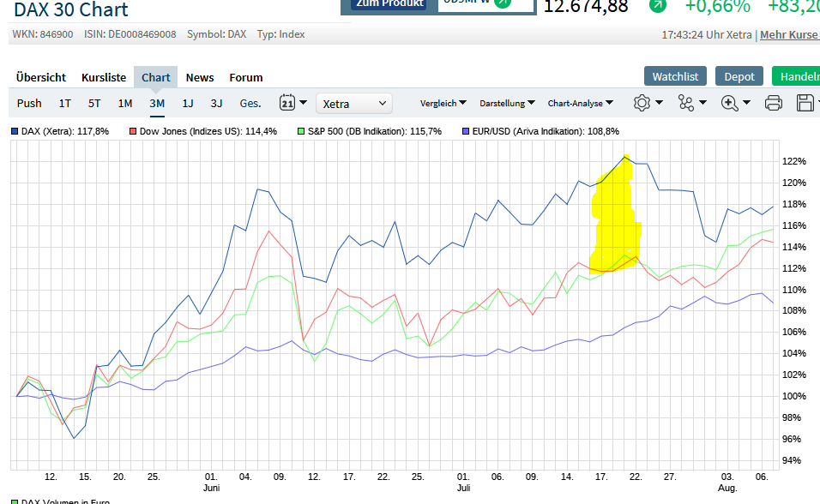Screen dimensions: 820x504
Task: Click the S&P 500 115,7% legend text
Action: 375,132
